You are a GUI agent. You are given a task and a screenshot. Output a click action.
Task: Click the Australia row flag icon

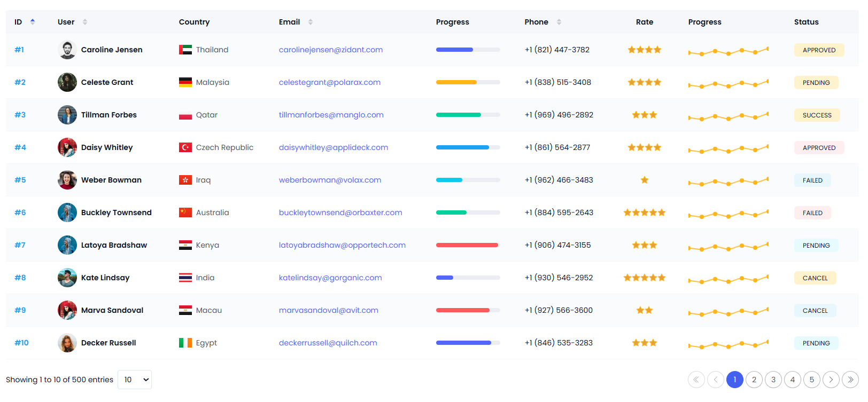185,212
